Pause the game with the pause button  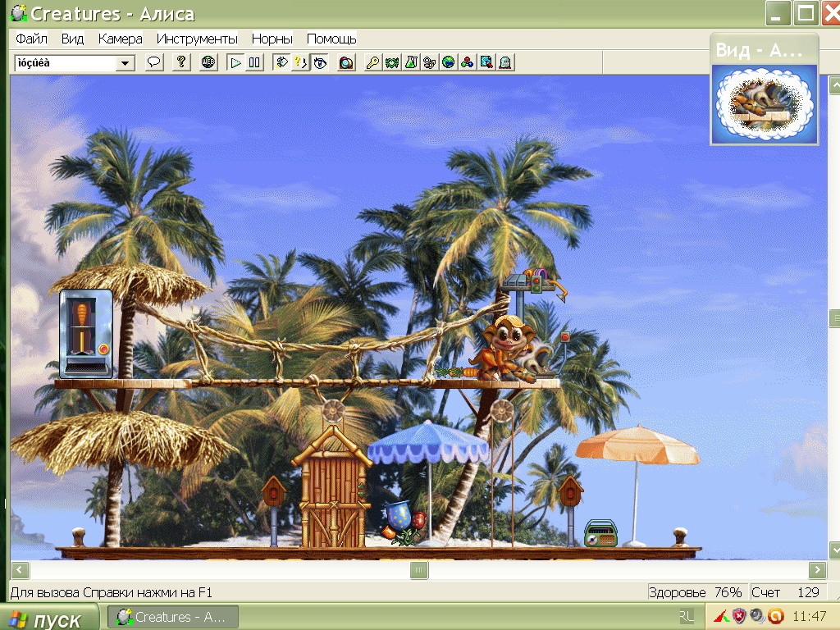coord(254,62)
